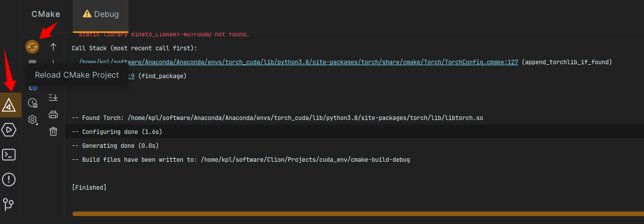Click the '-- Found Torch:' output line
This screenshot has height=224, width=644.
click(x=277, y=118)
